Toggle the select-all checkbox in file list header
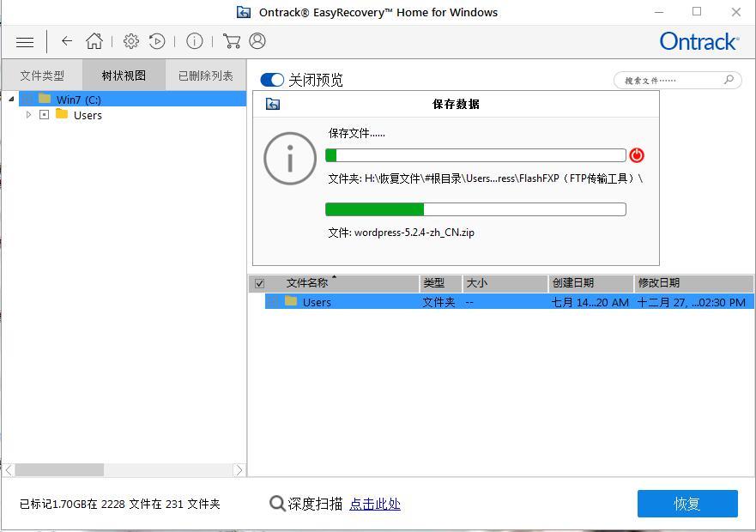 point(259,283)
